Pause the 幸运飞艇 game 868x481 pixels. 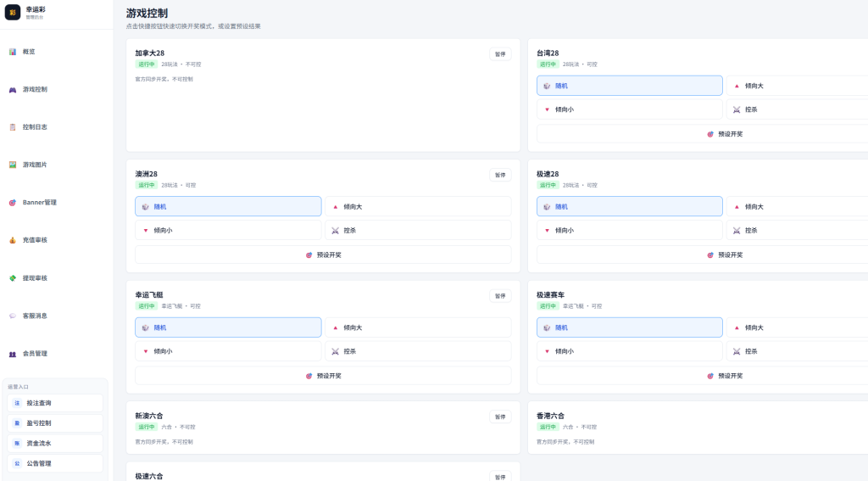tap(500, 296)
